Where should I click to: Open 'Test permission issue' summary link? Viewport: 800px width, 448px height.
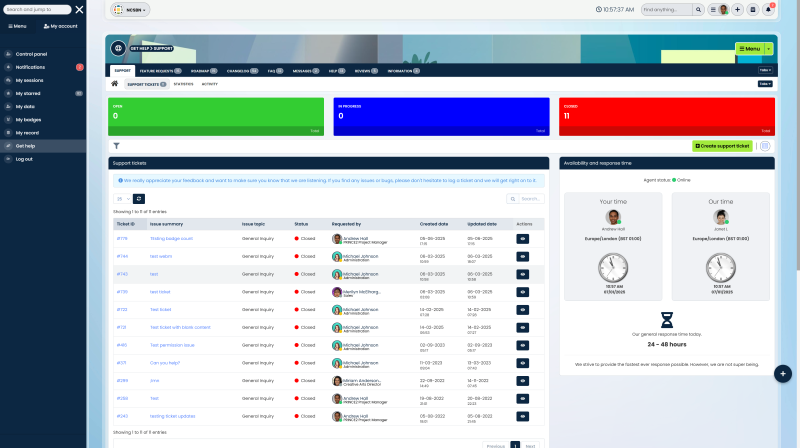tap(172, 345)
